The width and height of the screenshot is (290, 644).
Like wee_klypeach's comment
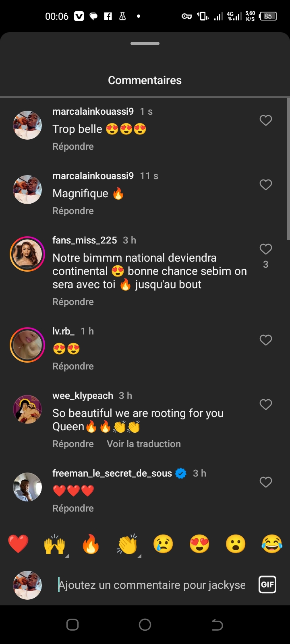pyautogui.click(x=265, y=405)
